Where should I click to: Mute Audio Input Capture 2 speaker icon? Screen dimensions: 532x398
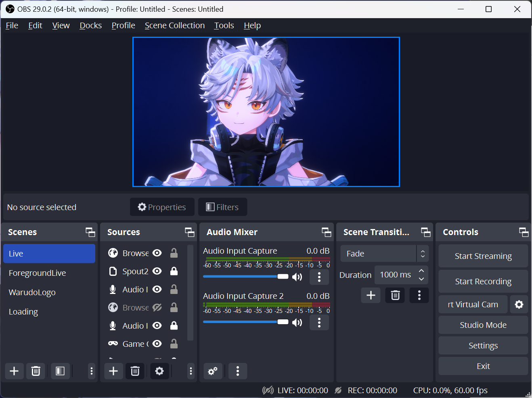(x=297, y=322)
